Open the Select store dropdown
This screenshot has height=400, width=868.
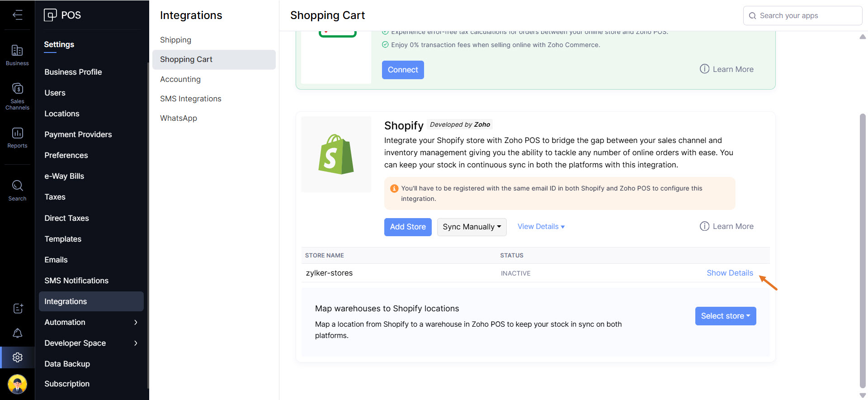tap(725, 316)
